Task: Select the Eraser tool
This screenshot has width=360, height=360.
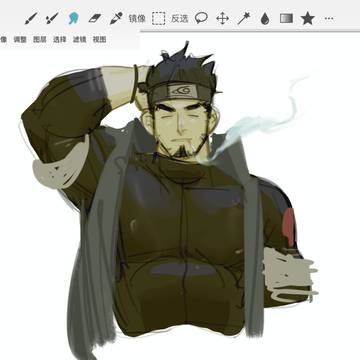Action: coord(95,18)
